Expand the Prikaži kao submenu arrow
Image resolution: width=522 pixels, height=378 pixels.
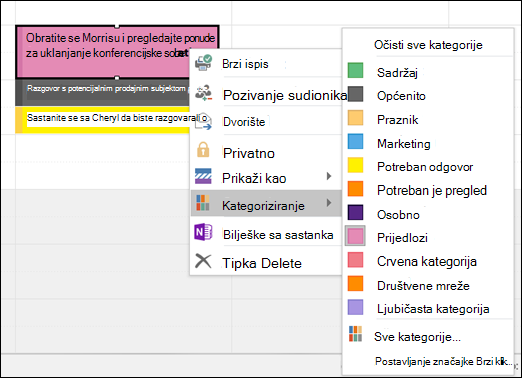pos(329,176)
